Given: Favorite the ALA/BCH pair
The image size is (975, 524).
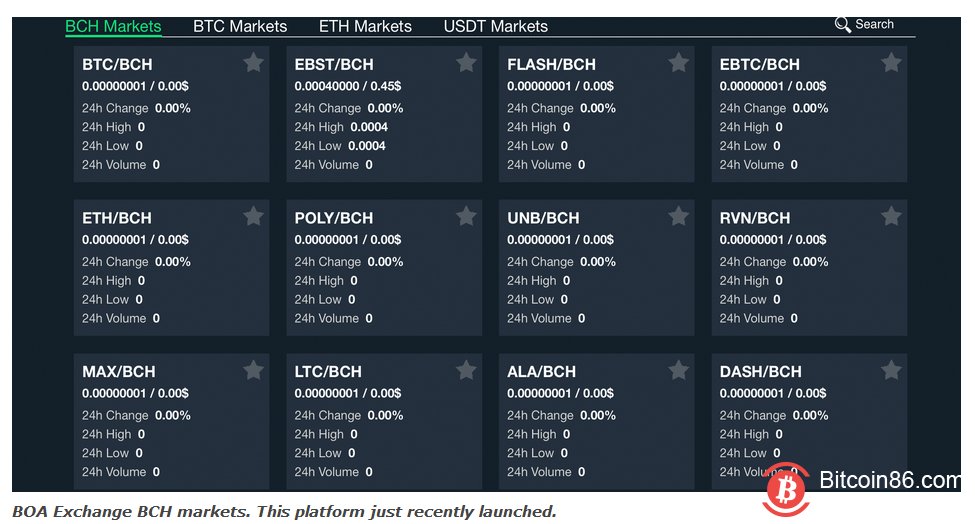Looking at the screenshot, I should 679,370.
